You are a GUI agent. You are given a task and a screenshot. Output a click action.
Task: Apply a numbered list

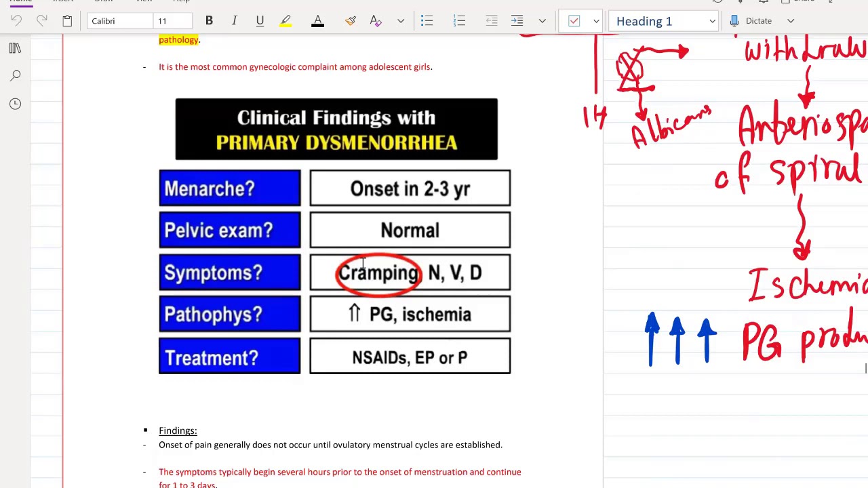click(x=459, y=21)
